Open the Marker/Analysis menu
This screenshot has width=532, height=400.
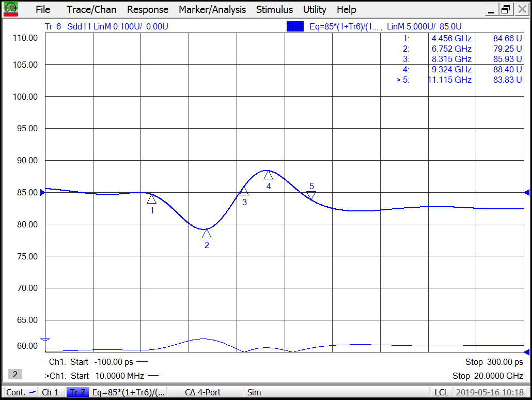(212, 10)
